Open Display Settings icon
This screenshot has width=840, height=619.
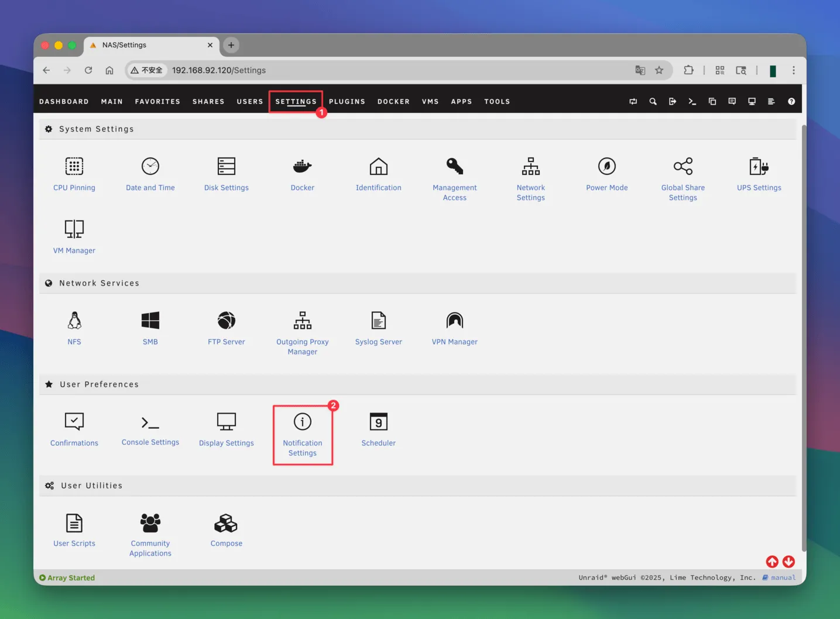pyautogui.click(x=227, y=421)
